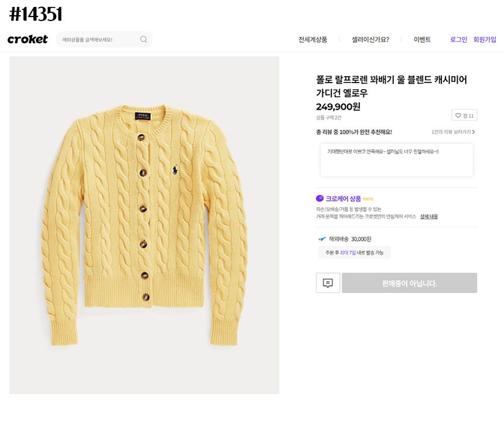The height and width of the screenshot is (433, 504).
Task: Click the croket logo
Action: [28, 39]
